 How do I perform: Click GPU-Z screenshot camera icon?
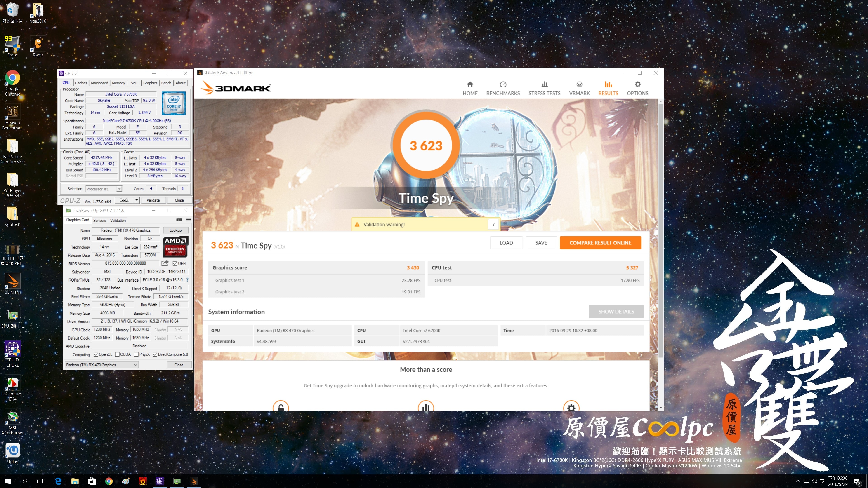point(179,220)
